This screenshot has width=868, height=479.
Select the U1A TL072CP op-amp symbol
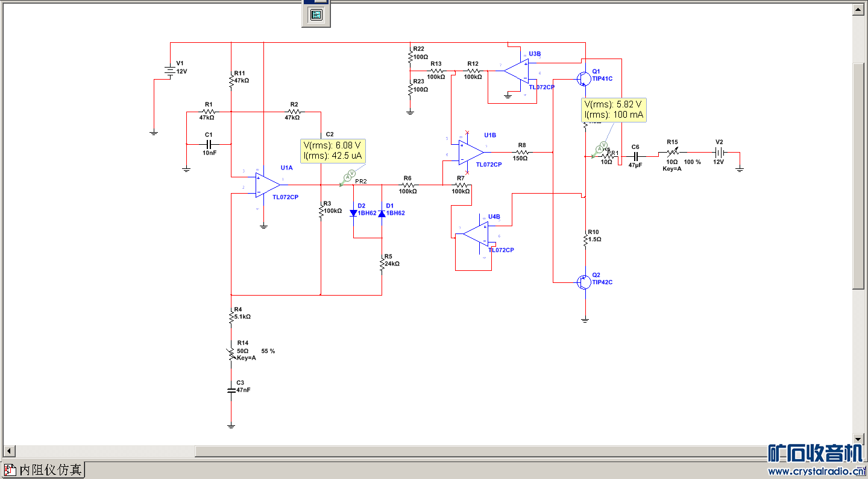point(267,185)
